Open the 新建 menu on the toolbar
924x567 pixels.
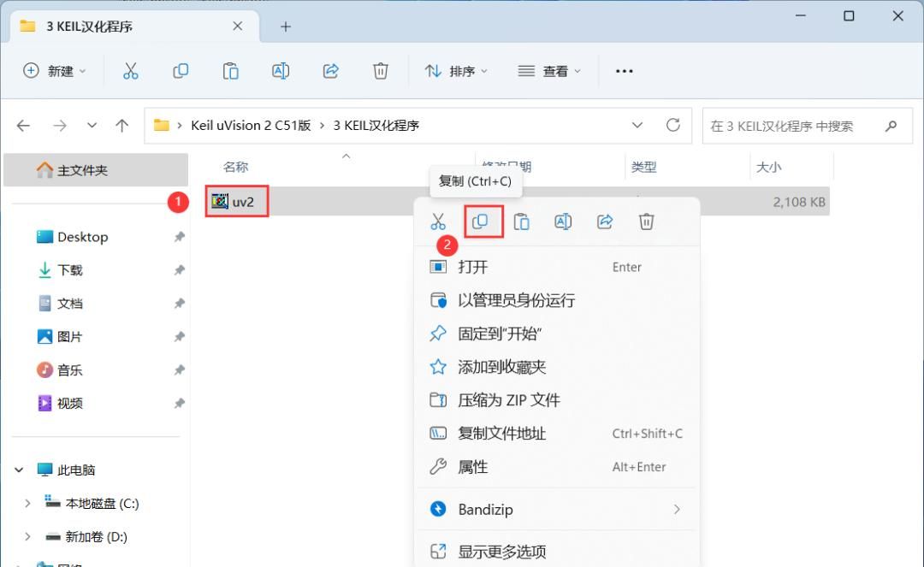(54, 71)
